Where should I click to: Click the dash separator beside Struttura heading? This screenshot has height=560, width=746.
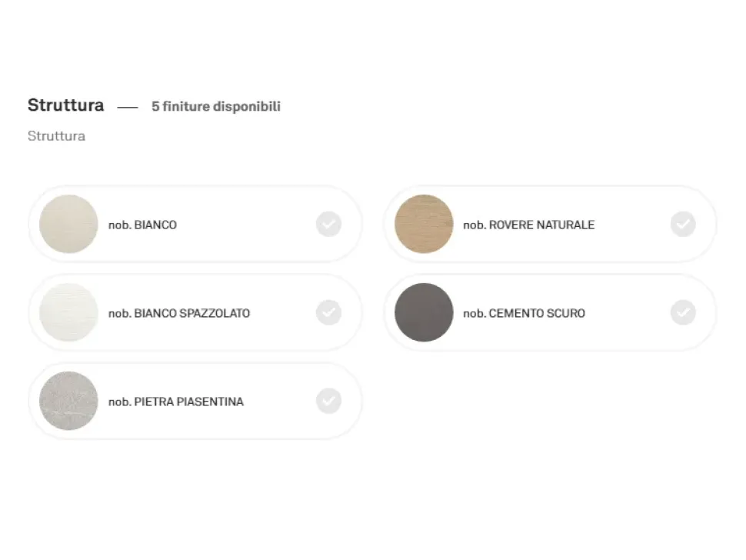128,108
